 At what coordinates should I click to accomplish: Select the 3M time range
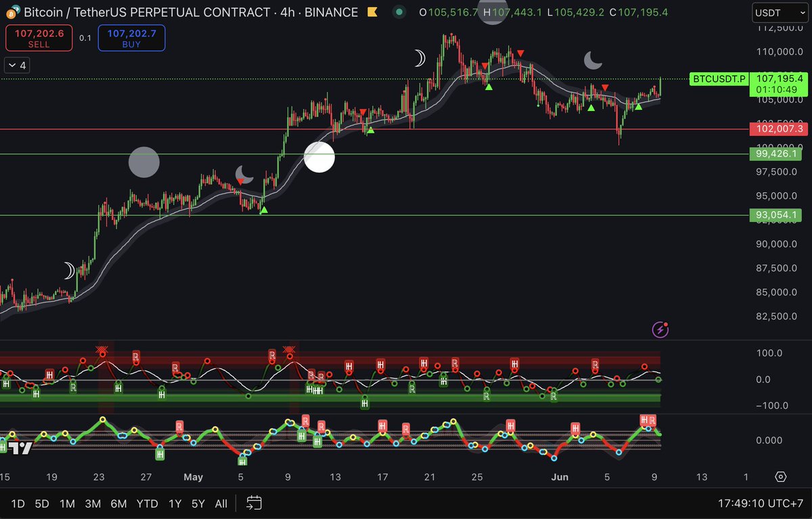coord(93,503)
